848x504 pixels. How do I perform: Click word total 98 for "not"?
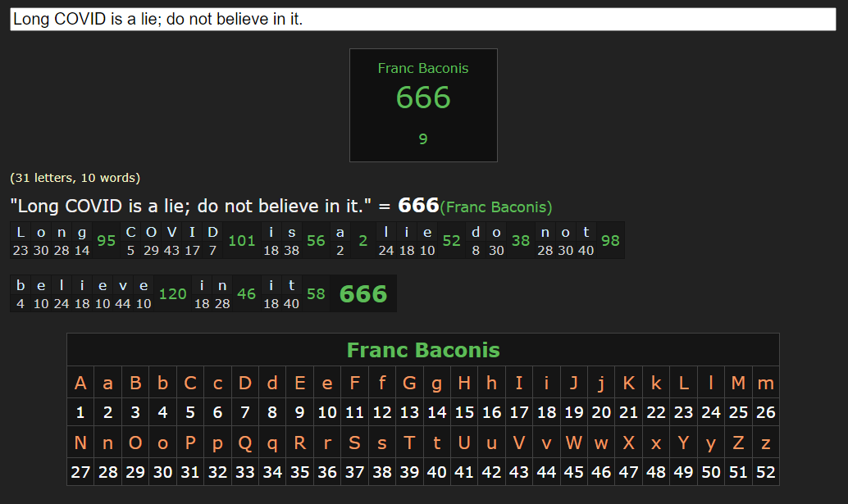610,240
